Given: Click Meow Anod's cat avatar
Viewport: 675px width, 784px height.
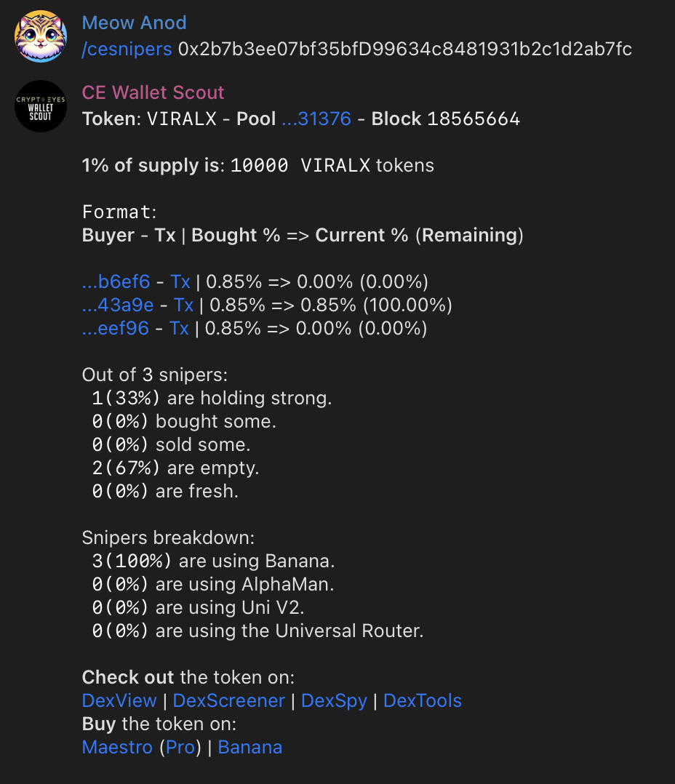Looking at the screenshot, I should click(41, 36).
